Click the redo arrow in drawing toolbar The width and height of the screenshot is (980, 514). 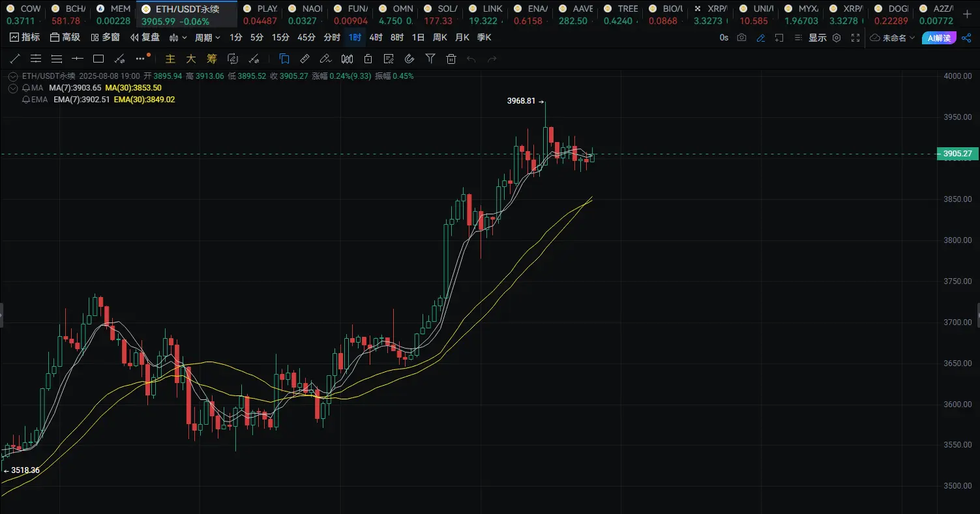(x=492, y=59)
